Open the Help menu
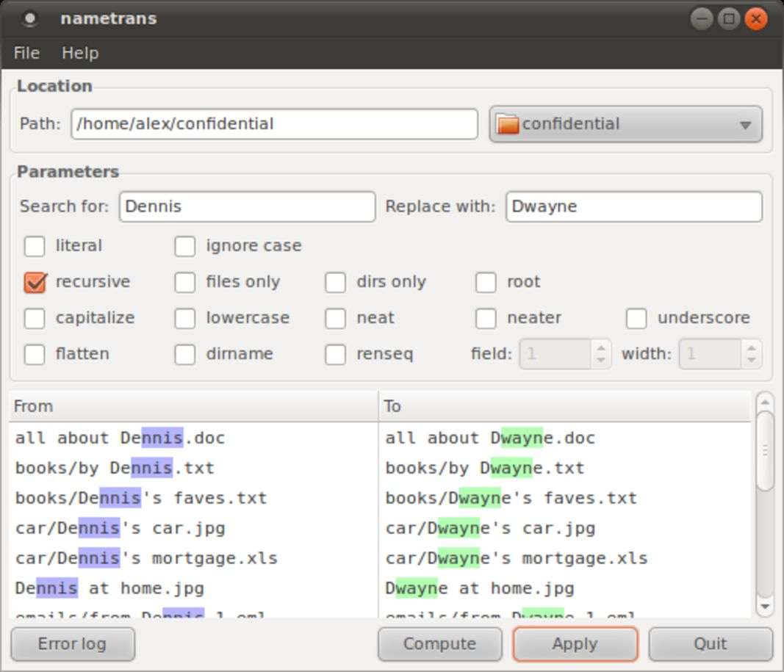784x672 pixels. [x=79, y=53]
